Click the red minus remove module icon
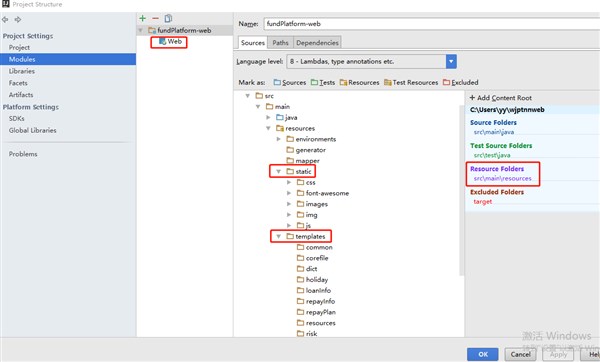Viewport: 600px width, 362px height. pyautogui.click(x=155, y=18)
